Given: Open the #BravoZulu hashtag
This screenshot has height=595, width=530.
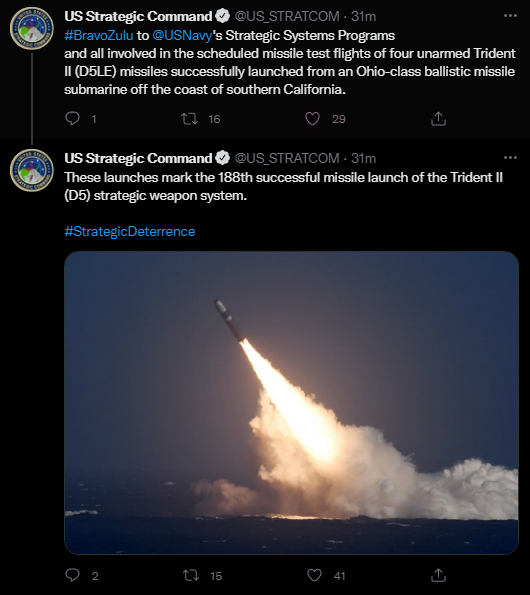Looking at the screenshot, I should tap(99, 35).
